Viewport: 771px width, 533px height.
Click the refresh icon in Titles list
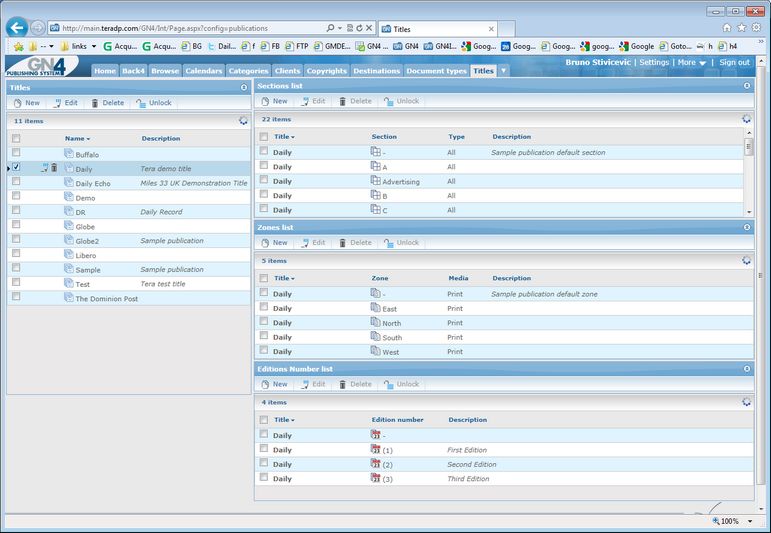[243, 120]
